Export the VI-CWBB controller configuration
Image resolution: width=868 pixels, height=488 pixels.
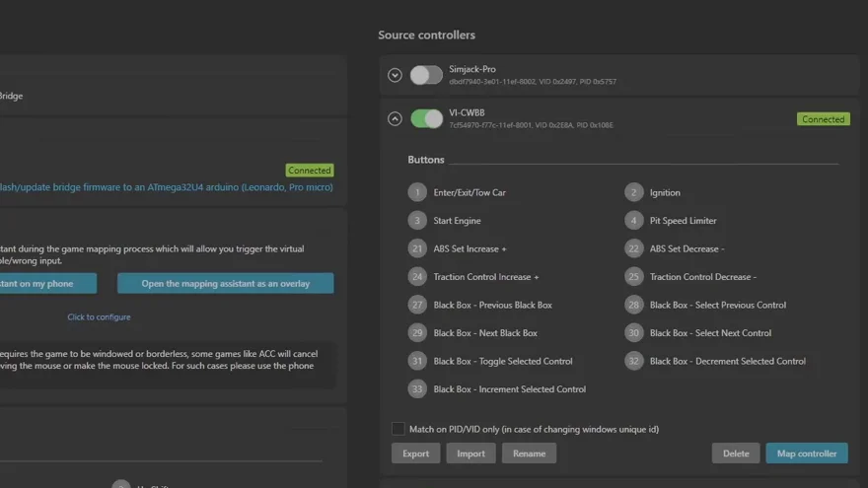point(415,453)
